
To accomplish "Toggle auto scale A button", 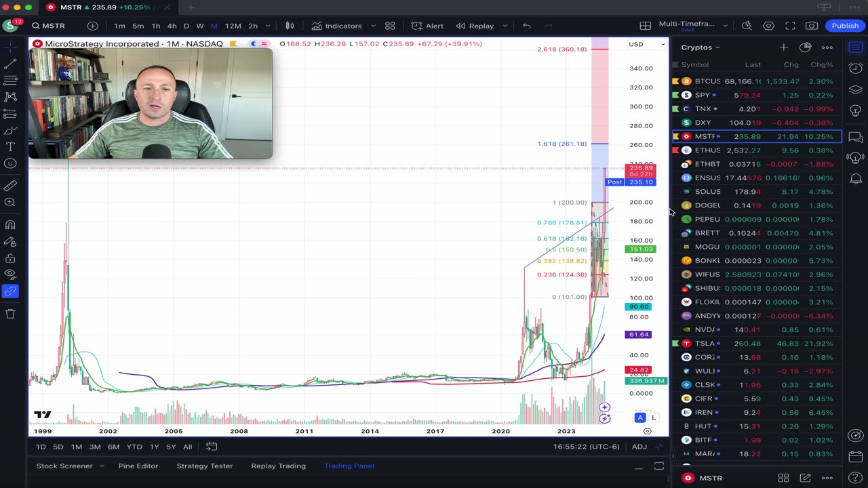I will pos(639,418).
